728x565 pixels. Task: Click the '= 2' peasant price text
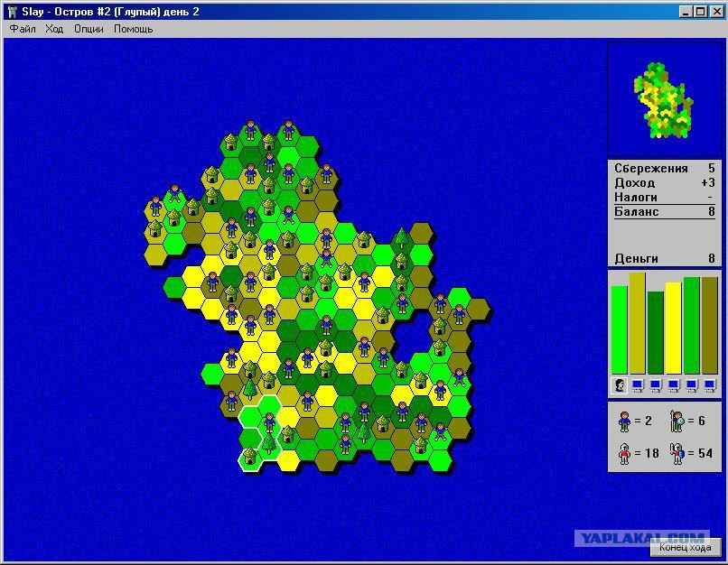pos(643,421)
